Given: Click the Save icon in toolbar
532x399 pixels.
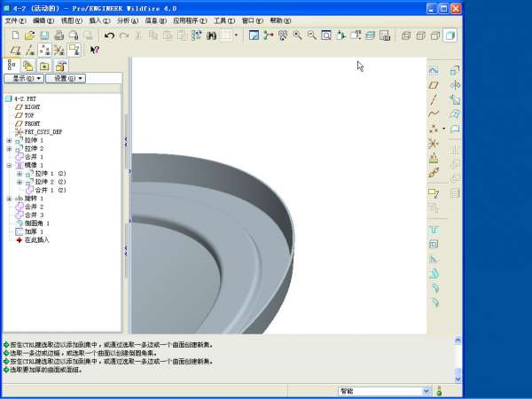Looking at the screenshot, I should [x=43, y=35].
